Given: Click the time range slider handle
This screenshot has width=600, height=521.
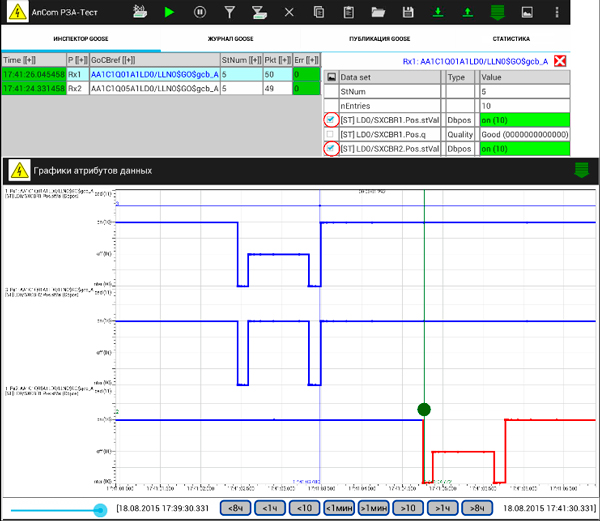Looking at the screenshot, I should 100,509.
